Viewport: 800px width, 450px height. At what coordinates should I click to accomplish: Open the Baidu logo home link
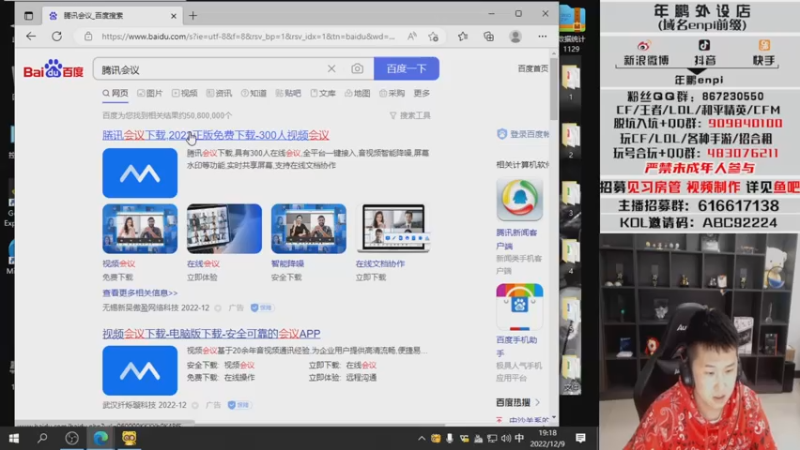point(53,69)
